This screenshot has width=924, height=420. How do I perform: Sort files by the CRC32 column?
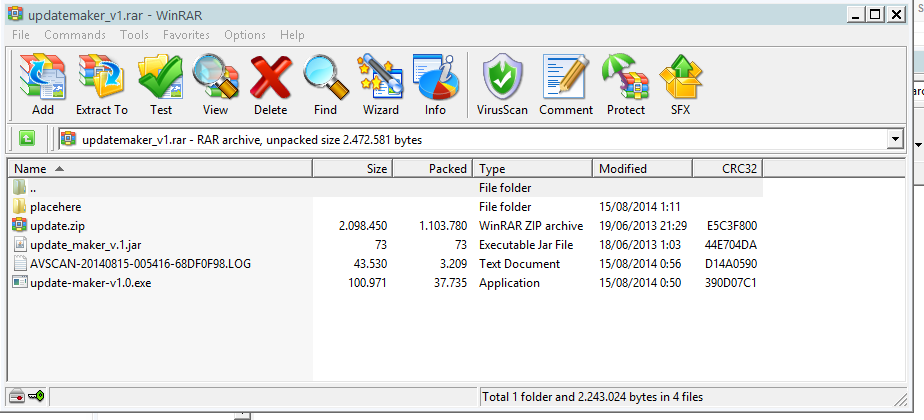[x=728, y=168]
